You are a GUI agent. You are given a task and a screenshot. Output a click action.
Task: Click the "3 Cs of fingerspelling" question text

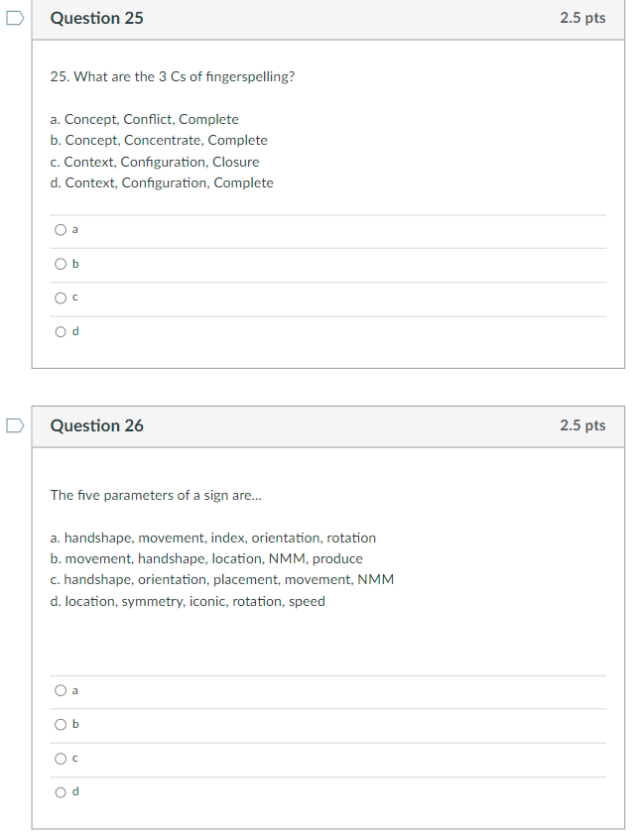(x=172, y=76)
